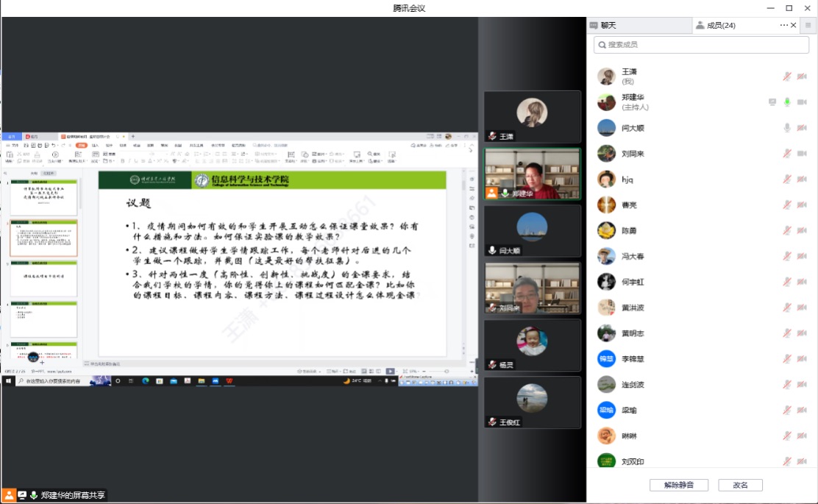
Task: Click the camera-off icon for 李锦慧
Action: tap(802, 359)
